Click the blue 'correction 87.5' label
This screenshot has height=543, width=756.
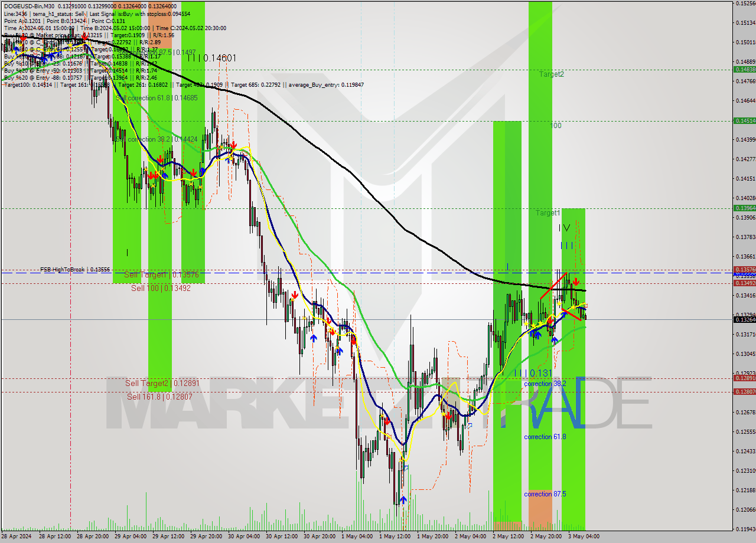[x=545, y=494]
